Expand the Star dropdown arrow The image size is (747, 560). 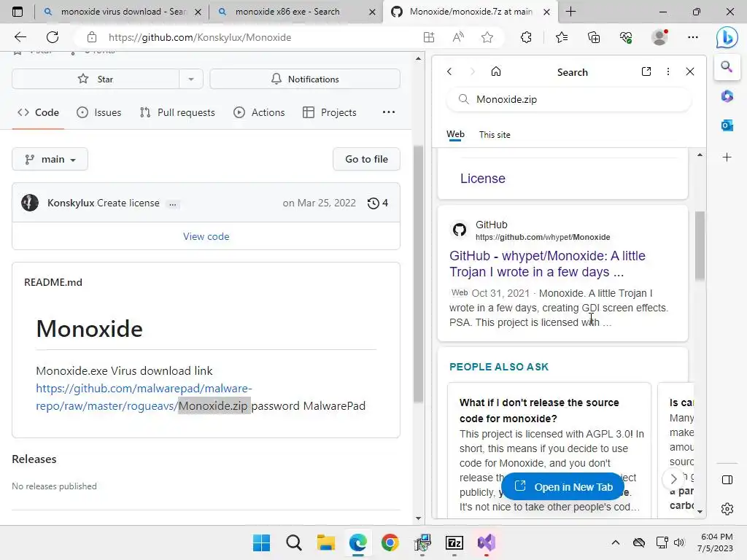click(191, 79)
